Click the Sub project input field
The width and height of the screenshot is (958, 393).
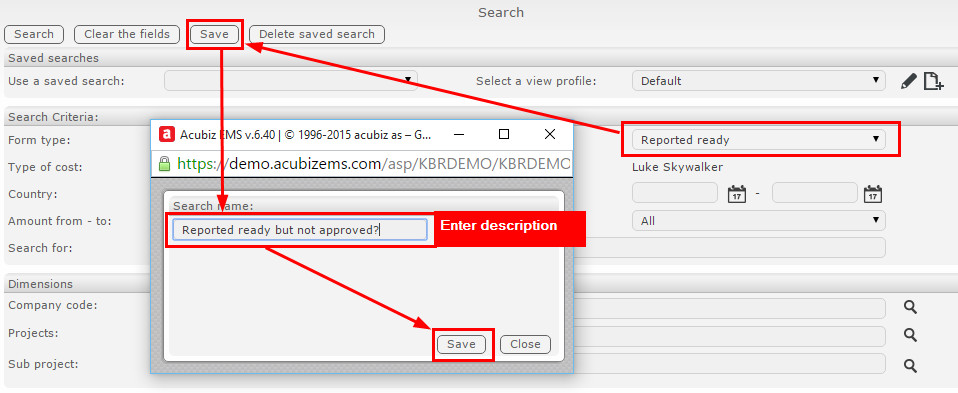729,364
